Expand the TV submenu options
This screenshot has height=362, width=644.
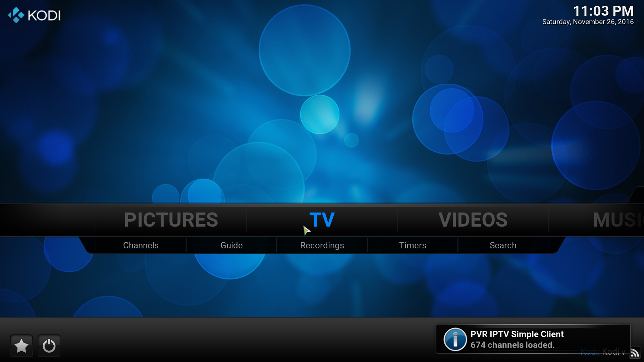tap(322, 220)
